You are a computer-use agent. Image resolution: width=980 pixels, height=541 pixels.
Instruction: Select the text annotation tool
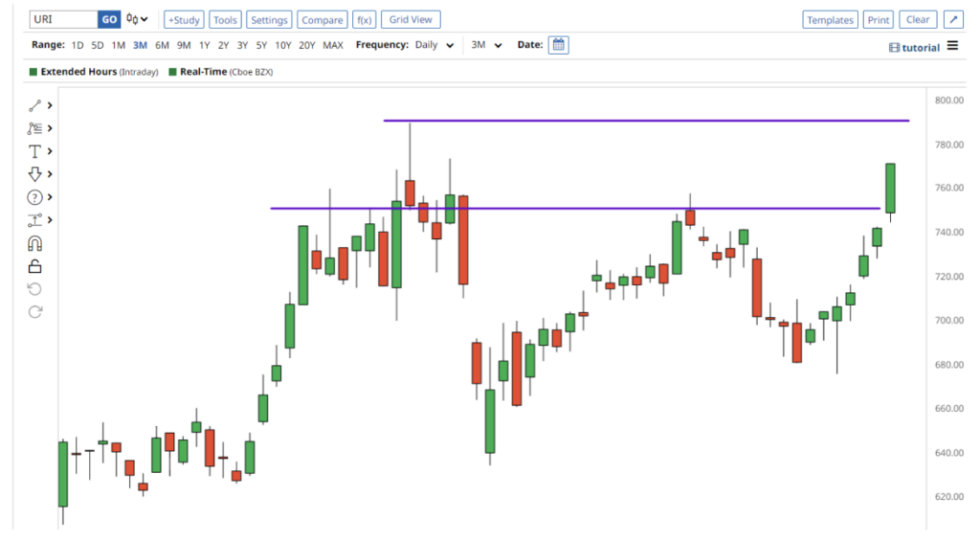[34, 151]
